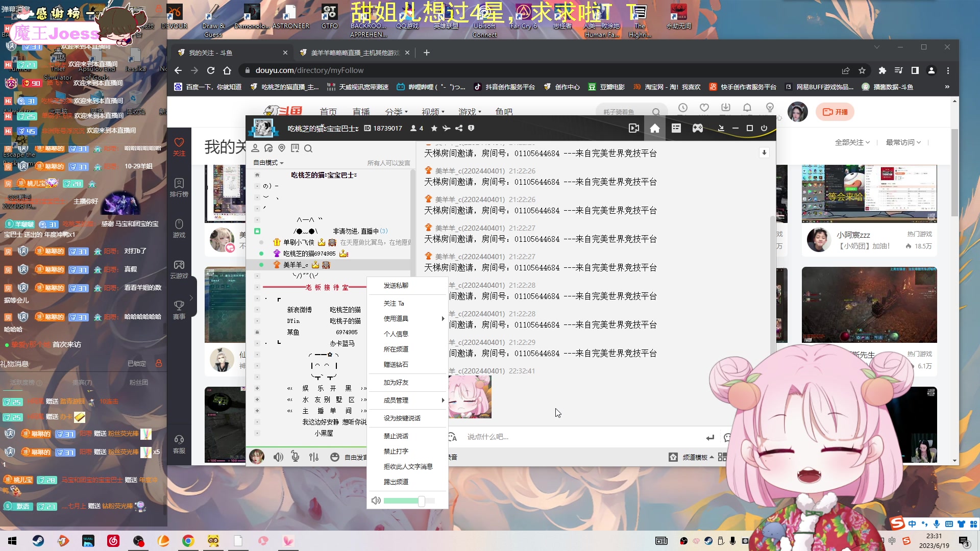Toggle context menu volume speaker icon
980x551 pixels.
pyautogui.click(x=376, y=500)
